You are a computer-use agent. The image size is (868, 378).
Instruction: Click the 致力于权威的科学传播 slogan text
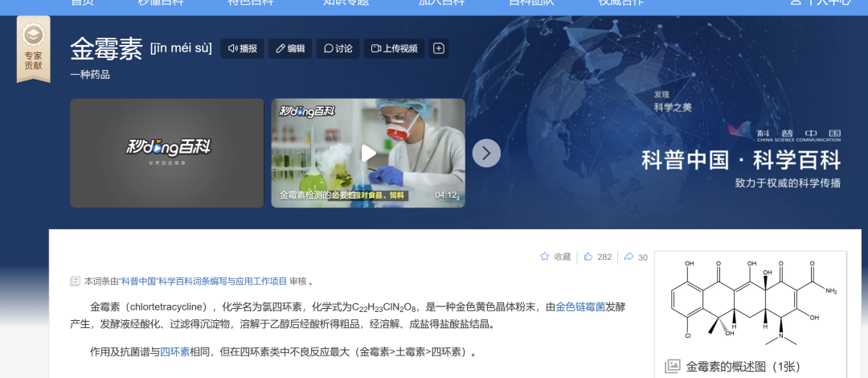(x=788, y=183)
